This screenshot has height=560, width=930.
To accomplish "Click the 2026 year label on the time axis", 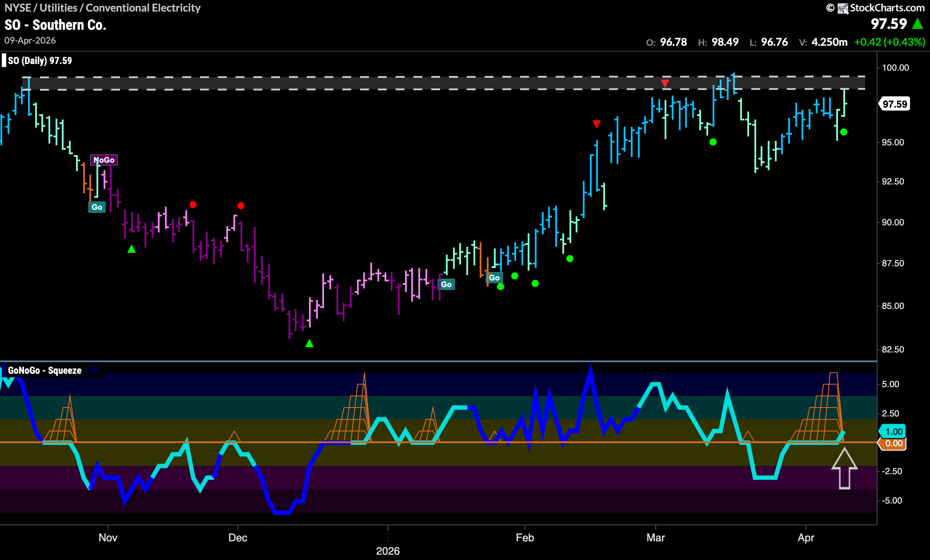I will point(388,551).
